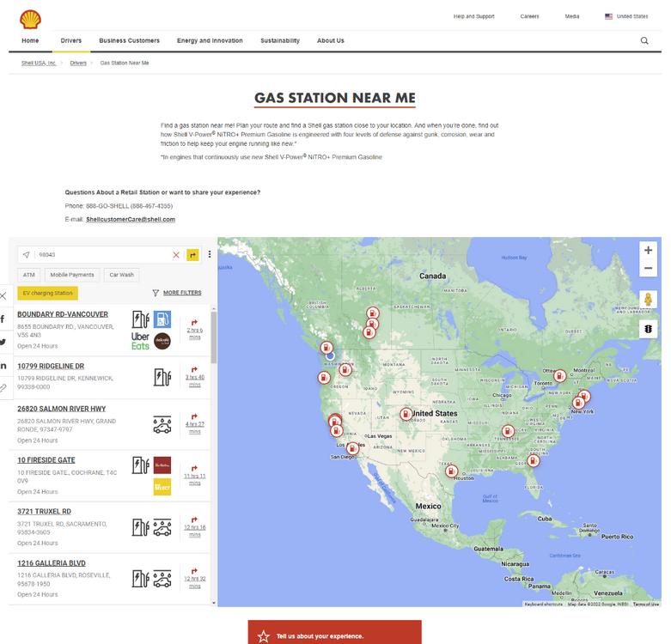Disable the EV charging Station filter

tap(47, 293)
